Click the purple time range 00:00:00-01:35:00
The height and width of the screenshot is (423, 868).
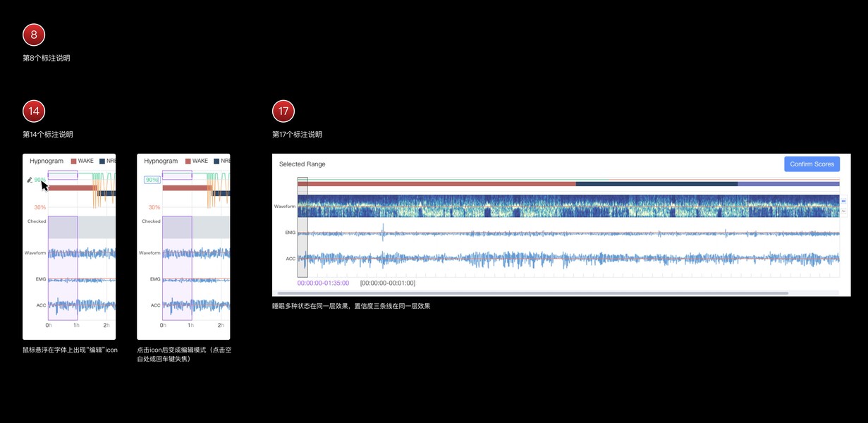pyautogui.click(x=323, y=283)
